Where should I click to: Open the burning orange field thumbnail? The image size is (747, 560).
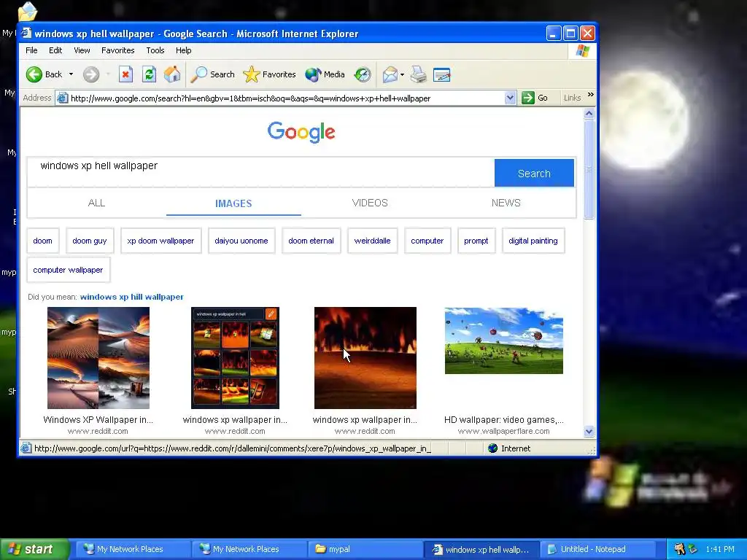365,357
